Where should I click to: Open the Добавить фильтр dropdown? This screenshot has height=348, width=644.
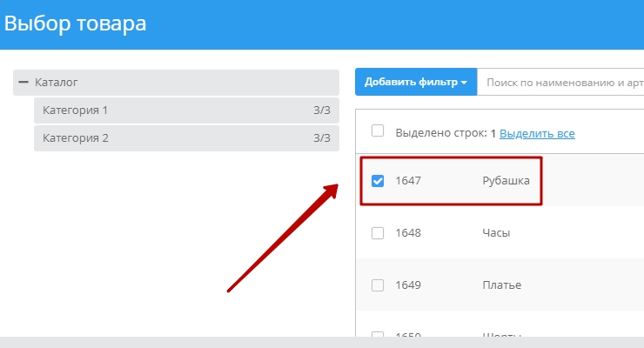pos(411,83)
